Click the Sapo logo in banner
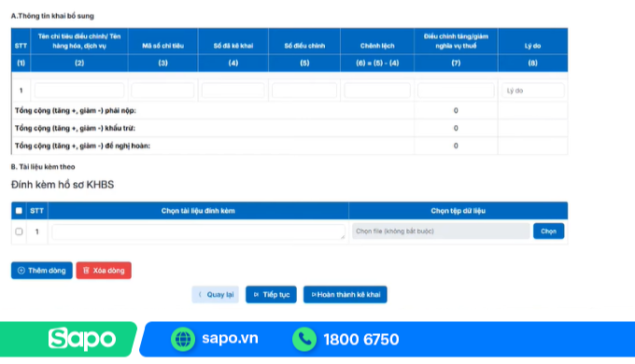Viewport: 635px width, 364px height. pos(82,339)
